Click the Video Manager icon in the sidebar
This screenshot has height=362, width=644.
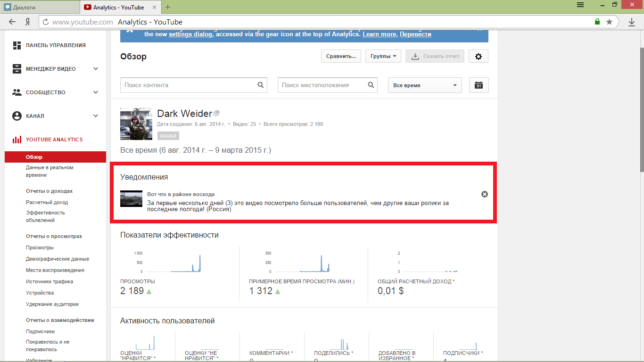pos(17,69)
